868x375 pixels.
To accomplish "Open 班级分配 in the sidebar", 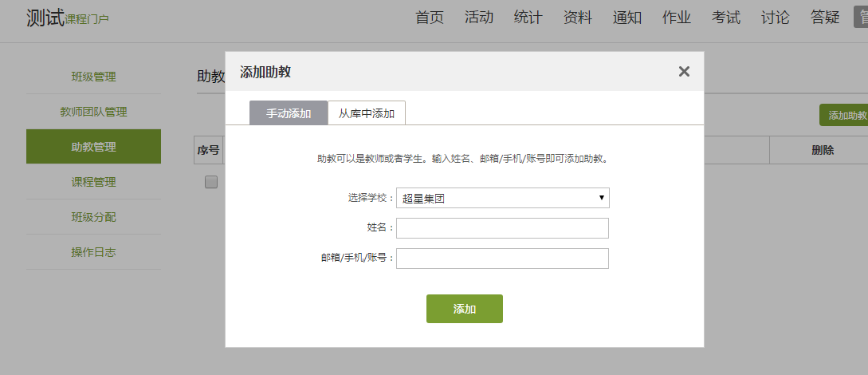I will (x=93, y=217).
